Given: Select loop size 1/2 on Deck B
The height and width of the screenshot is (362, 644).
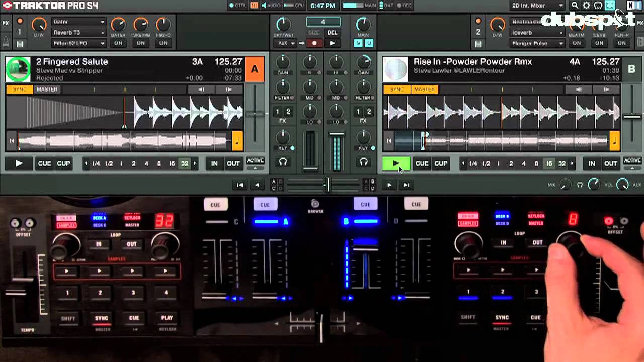Looking at the screenshot, I should click(486, 164).
